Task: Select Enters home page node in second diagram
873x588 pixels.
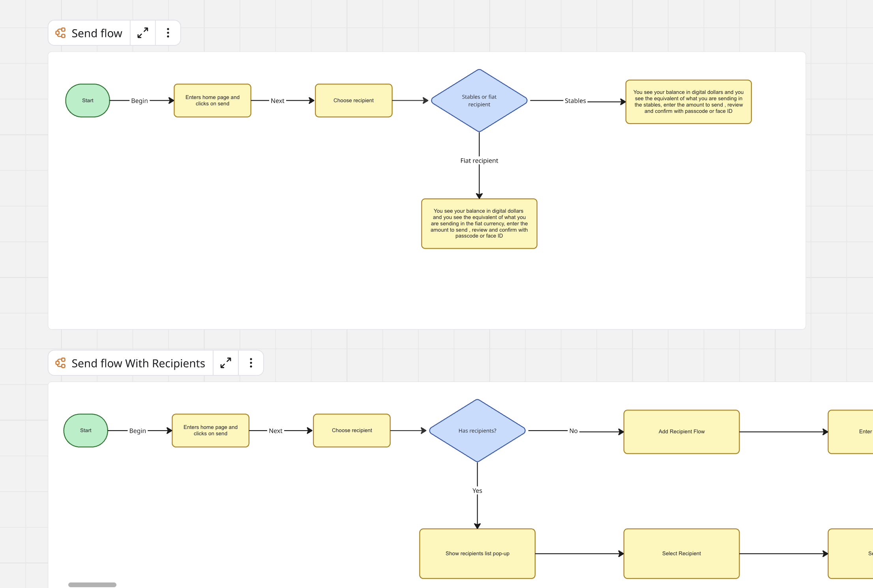Action: click(x=210, y=431)
